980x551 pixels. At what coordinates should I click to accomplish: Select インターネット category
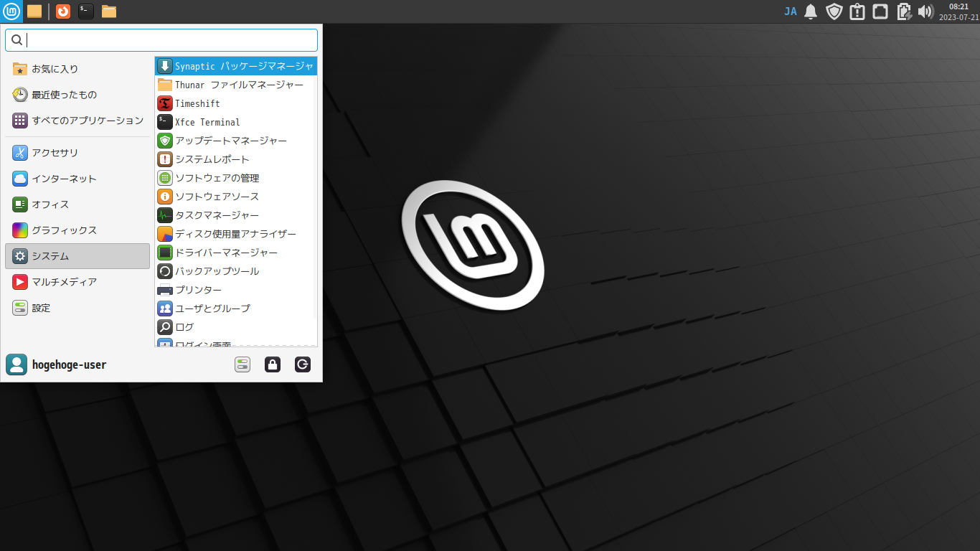pyautogui.click(x=77, y=179)
